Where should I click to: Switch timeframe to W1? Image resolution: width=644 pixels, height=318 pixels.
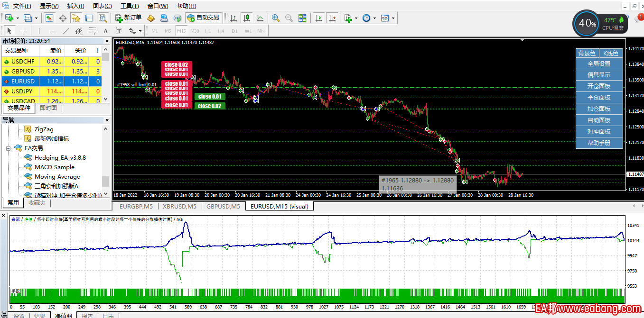248,31
